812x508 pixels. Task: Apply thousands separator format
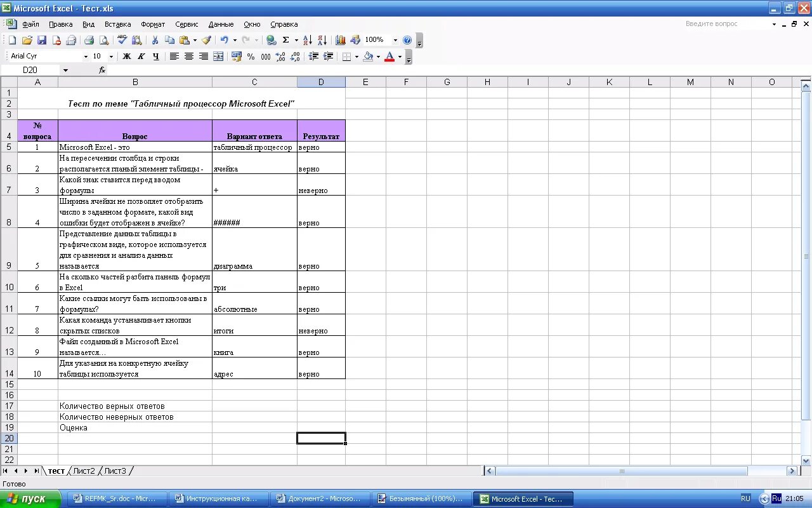[x=266, y=57]
